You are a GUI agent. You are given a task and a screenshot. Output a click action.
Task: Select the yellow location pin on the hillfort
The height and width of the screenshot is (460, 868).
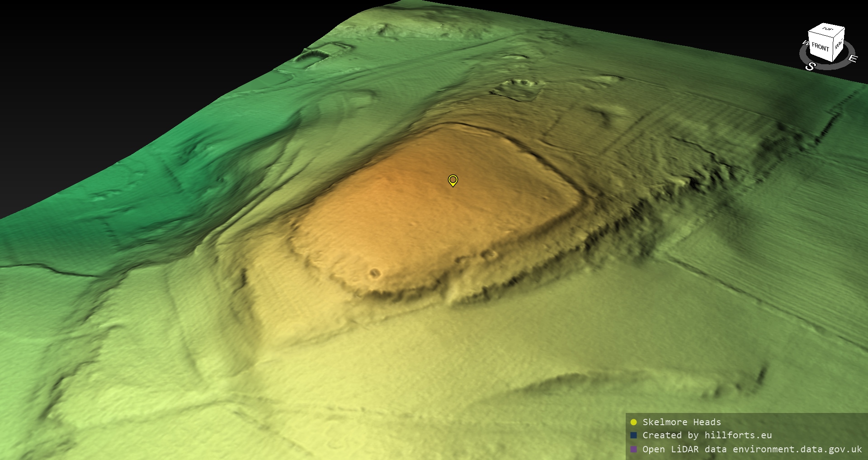(453, 180)
